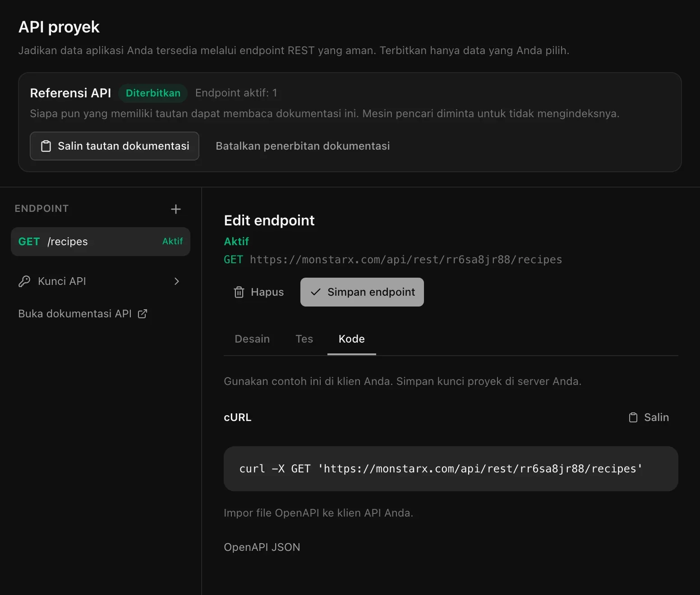Open the OpenAPI JSON link
Screen dimensions: 700x595
[x=262, y=547]
